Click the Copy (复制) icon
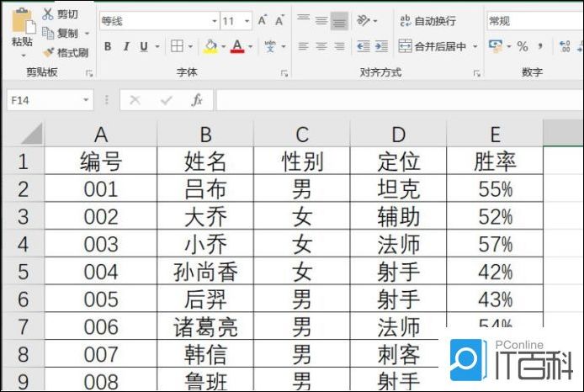Viewport: 584px width, 392px height. pos(48,33)
